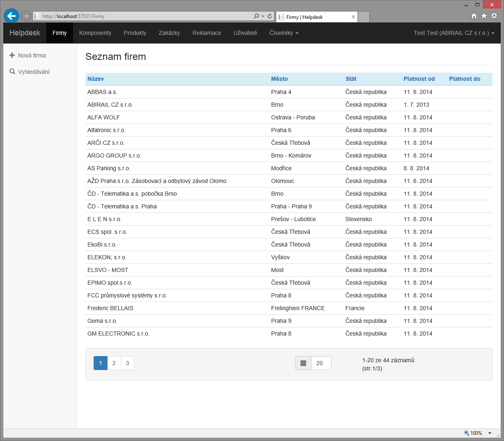Click the ARČI CZ s.r.o. company name
504x441 pixels.
(x=106, y=143)
